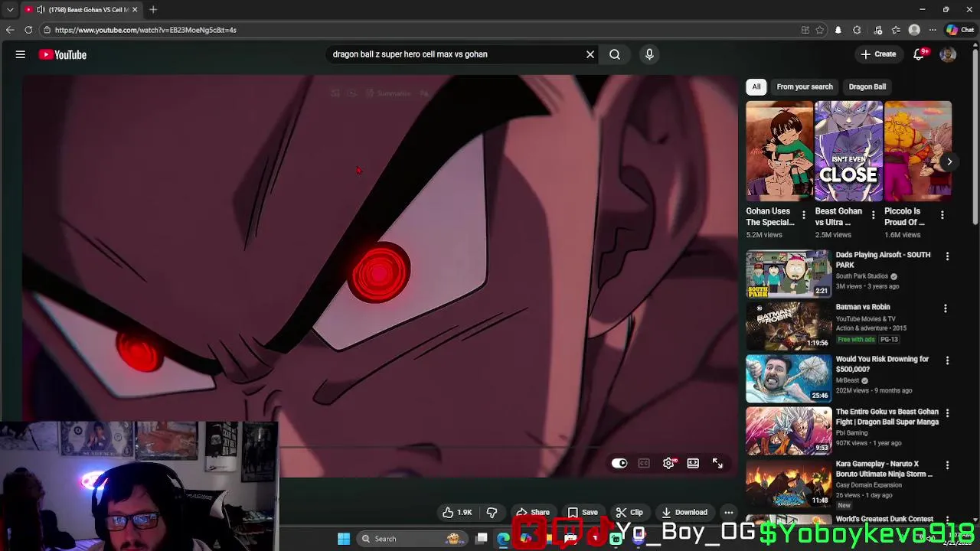
Task: Download this video
Action: tap(684, 512)
